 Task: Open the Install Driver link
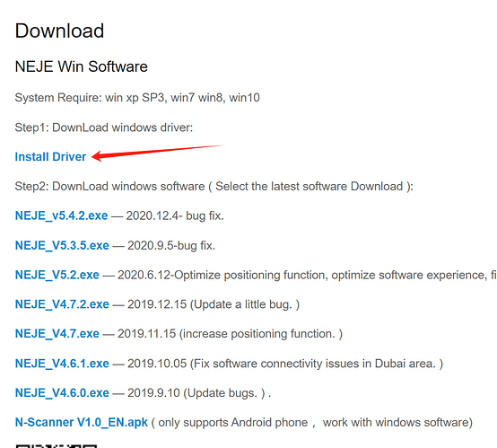point(50,157)
